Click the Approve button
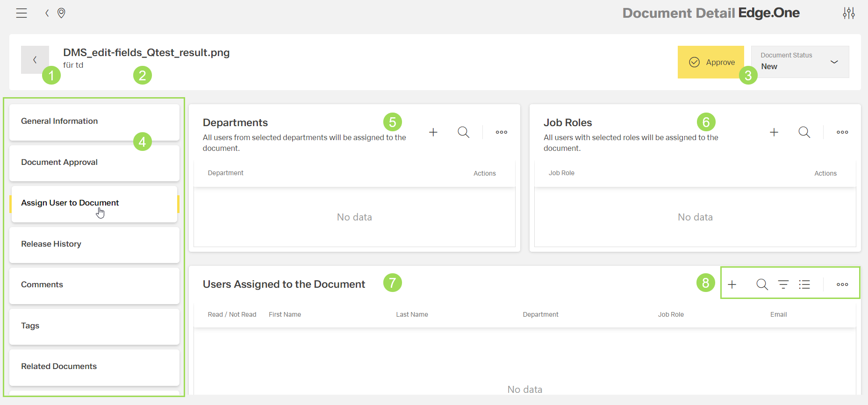 (x=710, y=62)
